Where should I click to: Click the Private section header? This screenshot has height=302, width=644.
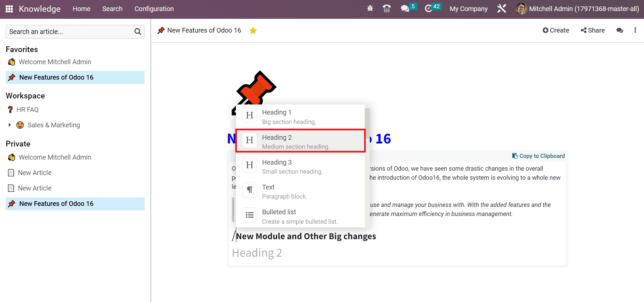(18, 144)
